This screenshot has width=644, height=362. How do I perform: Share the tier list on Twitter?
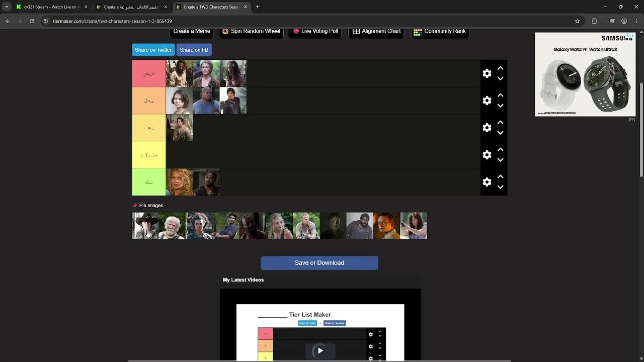tap(153, 50)
